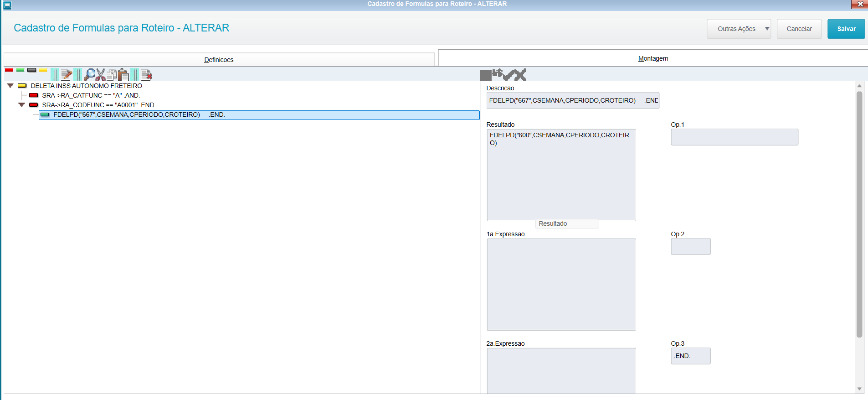
Task: Click the gray checkmark confirm icon
Action: (509, 74)
